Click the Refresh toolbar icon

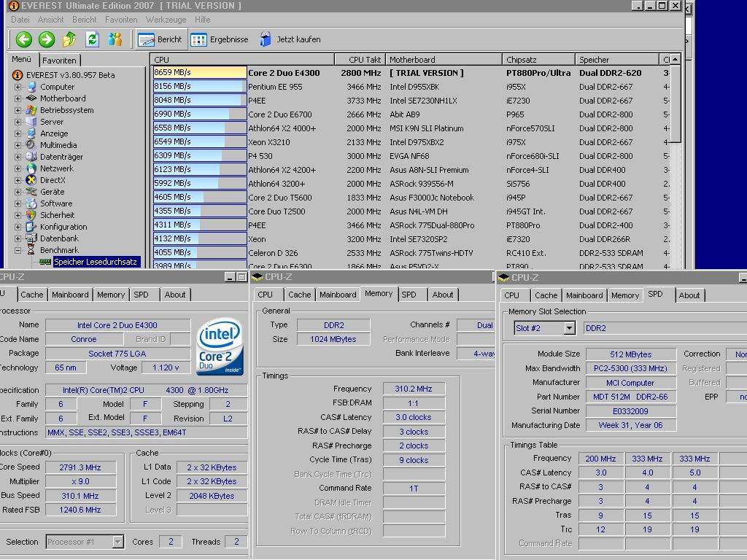tap(92, 39)
